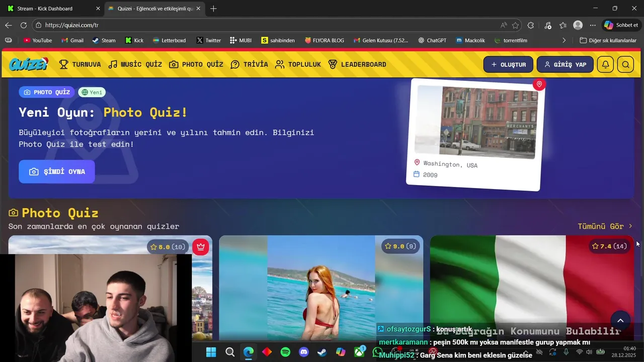Open the TOPLULUK menu item
This screenshot has height=362, width=644.
click(298, 64)
